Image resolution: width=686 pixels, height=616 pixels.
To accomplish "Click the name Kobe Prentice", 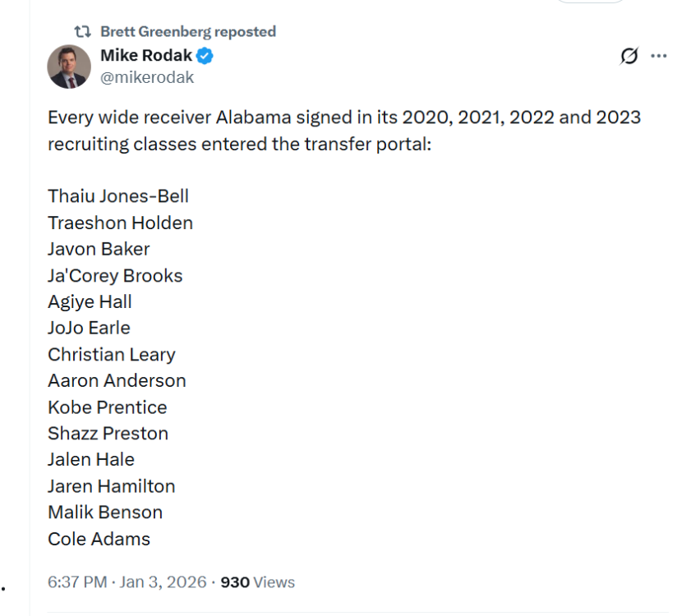I will pos(107,407).
